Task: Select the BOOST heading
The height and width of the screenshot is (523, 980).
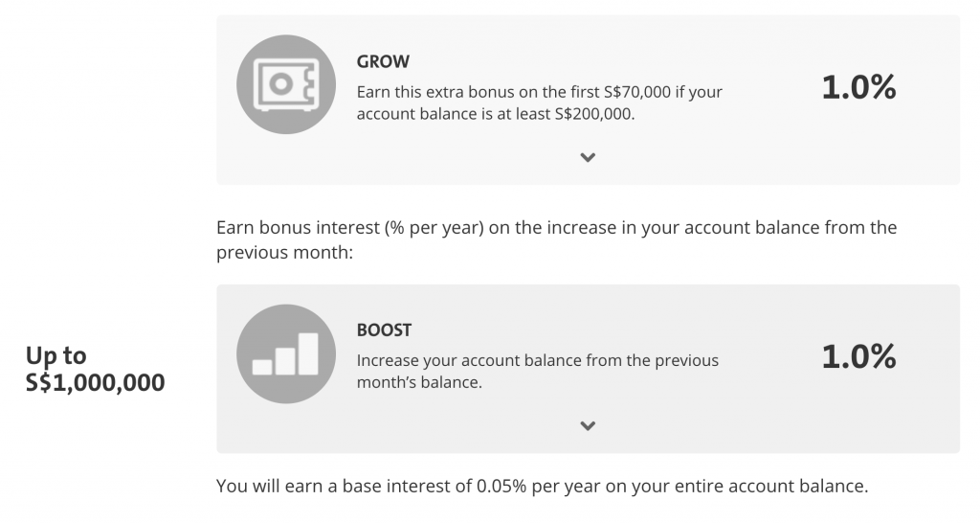Action: 384,330
